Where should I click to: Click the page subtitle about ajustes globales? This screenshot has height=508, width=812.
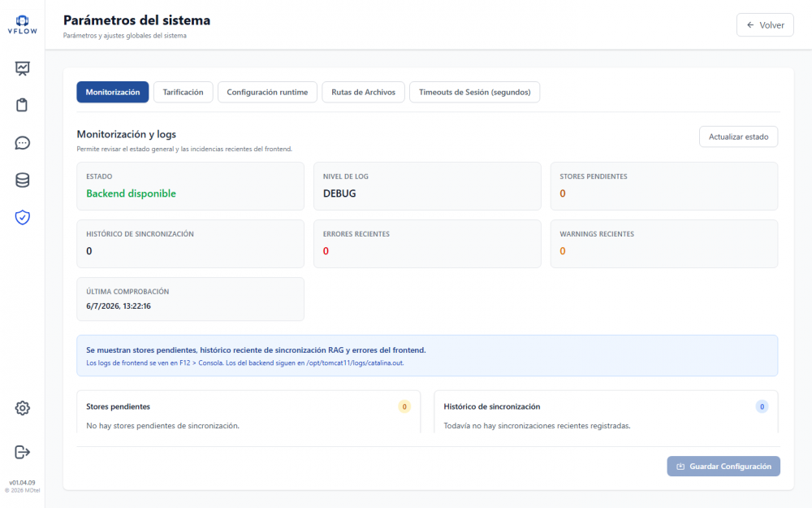point(125,36)
